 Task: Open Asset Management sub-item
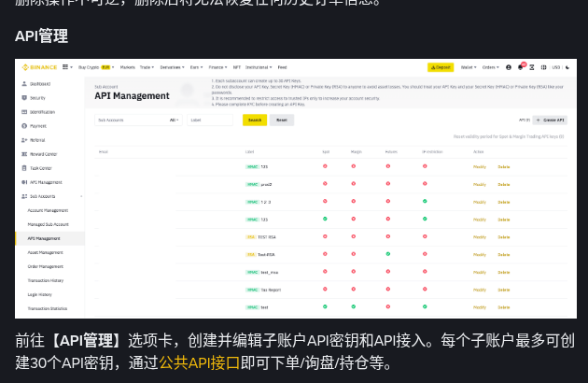click(x=46, y=253)
